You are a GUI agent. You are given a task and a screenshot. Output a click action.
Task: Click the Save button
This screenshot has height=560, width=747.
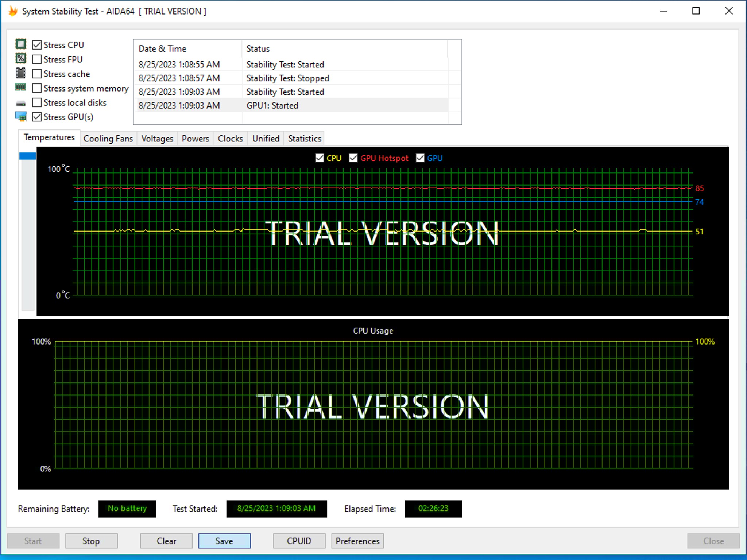pyautogui.click(x=224, y=541)
